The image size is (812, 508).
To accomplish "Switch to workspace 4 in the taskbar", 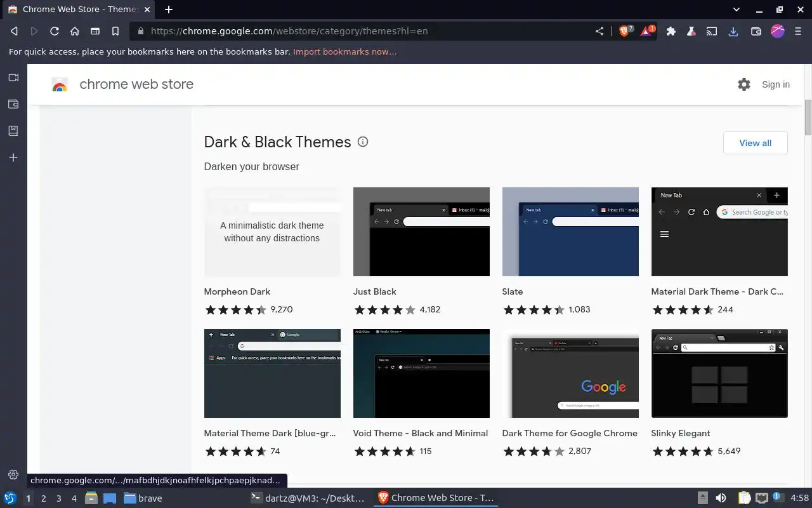I will click(74, 498).
